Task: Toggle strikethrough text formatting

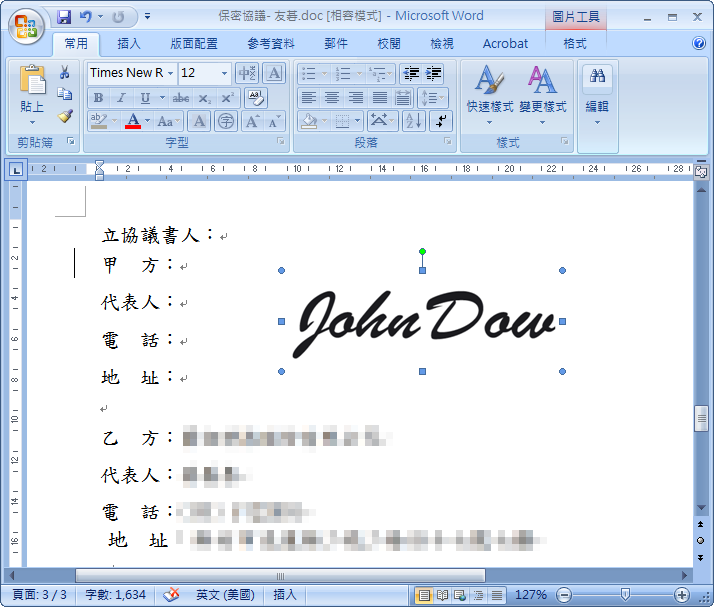Action: [181, 98]
